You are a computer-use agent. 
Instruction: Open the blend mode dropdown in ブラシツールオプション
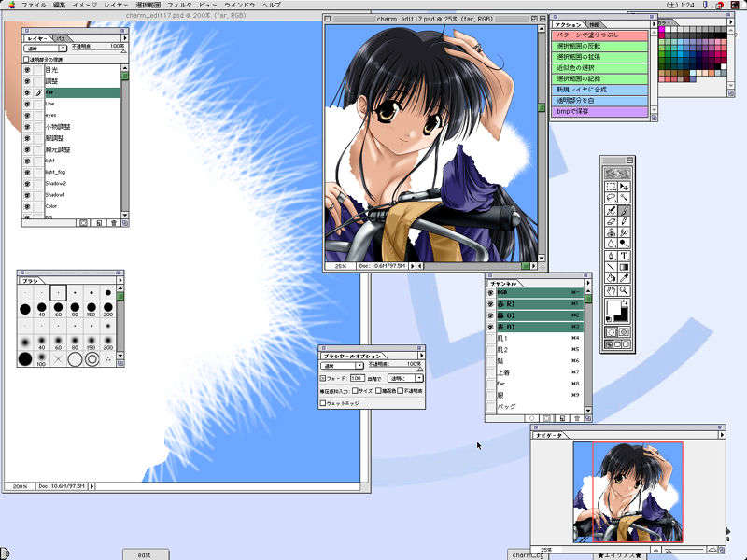(343, 366)
